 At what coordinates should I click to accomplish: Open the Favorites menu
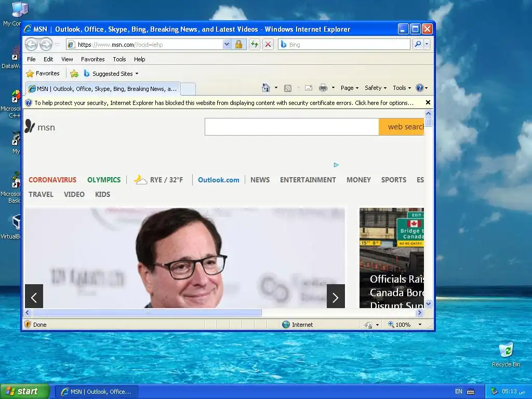[x=92, y=59]
